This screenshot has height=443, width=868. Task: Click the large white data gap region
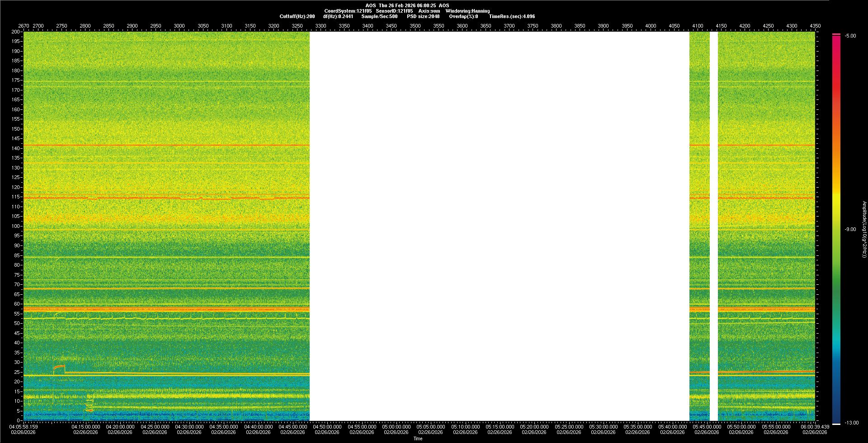pyautogui.click(x=499, y=226)
